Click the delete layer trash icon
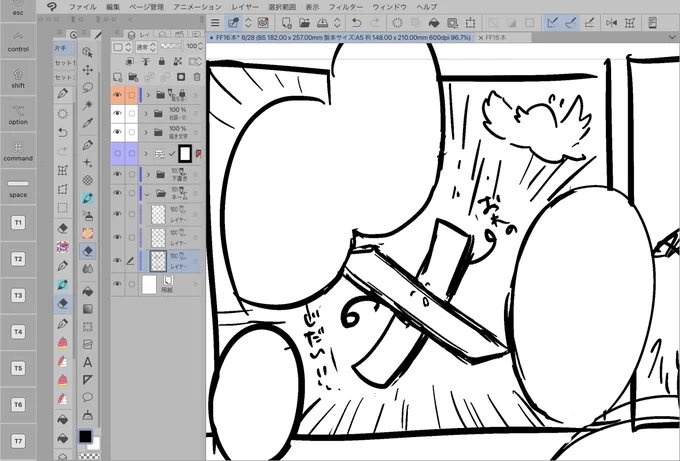 click(197, 77)
